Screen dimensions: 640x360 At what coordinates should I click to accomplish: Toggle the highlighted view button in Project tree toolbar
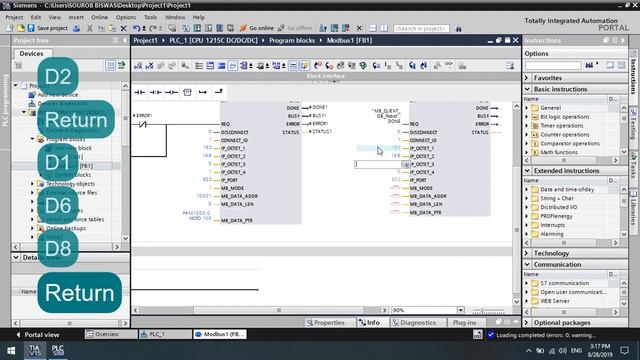[110, 65]
